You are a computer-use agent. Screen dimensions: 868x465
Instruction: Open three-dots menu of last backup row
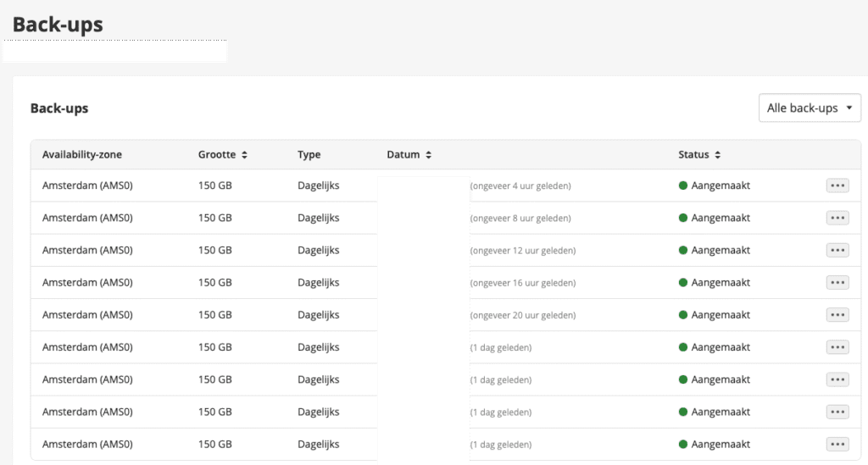(837, 444)
